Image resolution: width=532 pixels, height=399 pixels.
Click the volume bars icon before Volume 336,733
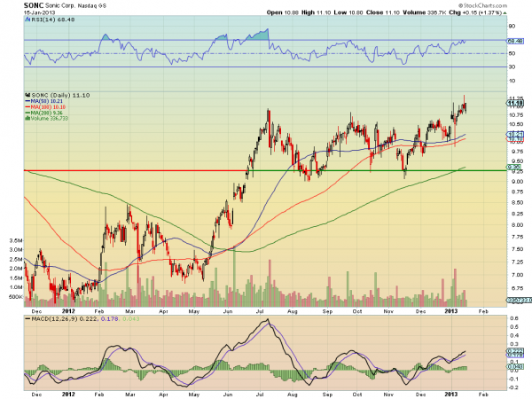[27, 119]
